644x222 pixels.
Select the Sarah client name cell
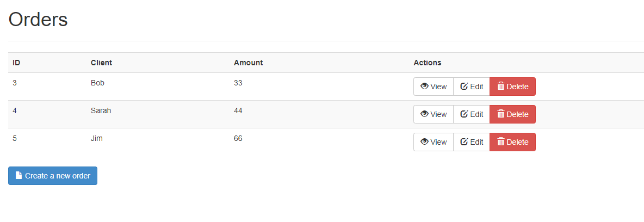pyautogui.click(x=101, y=110)
